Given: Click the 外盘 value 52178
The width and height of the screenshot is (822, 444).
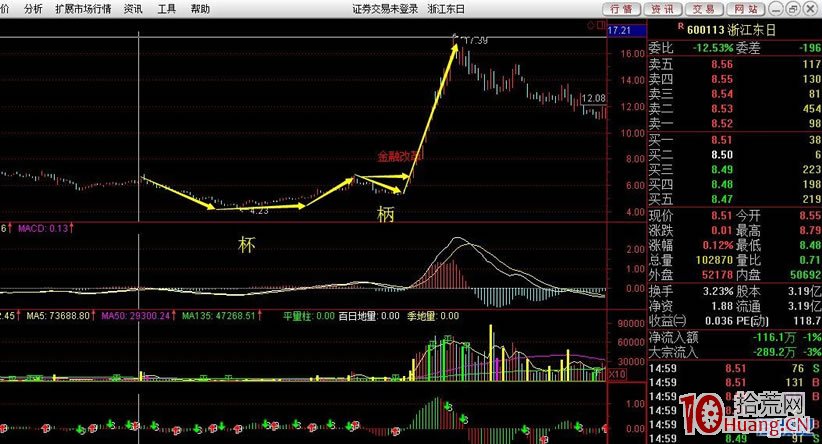Looking at the screenshot, I should click(717, 274).
